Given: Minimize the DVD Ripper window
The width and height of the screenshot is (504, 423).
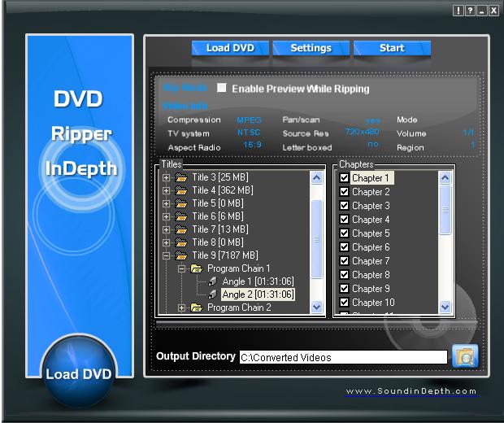Looking at the screenshot, I should point(481,11).
